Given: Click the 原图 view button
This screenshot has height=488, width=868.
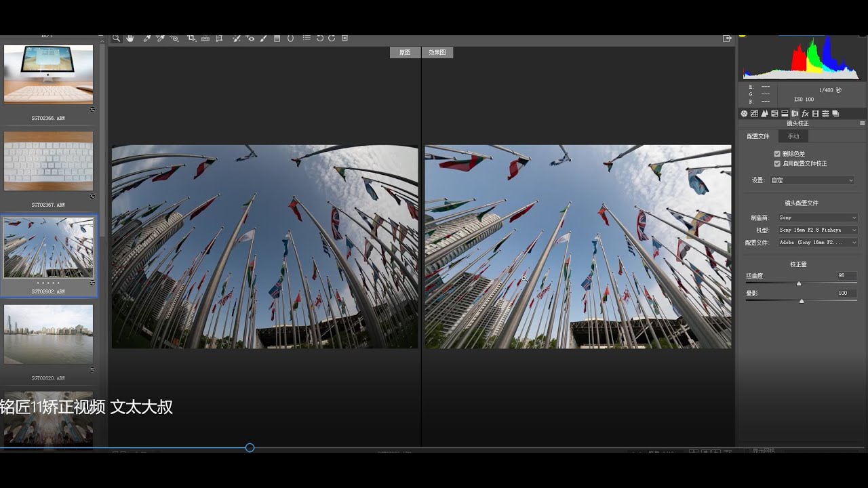Looking at the screenshot, I should tap(405, 52).
